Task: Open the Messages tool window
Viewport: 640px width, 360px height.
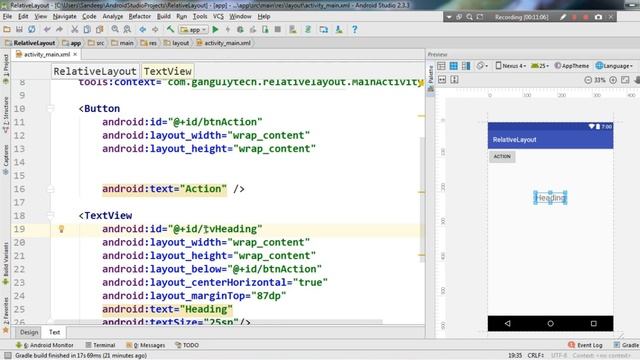Action: (x=146, y=345)
